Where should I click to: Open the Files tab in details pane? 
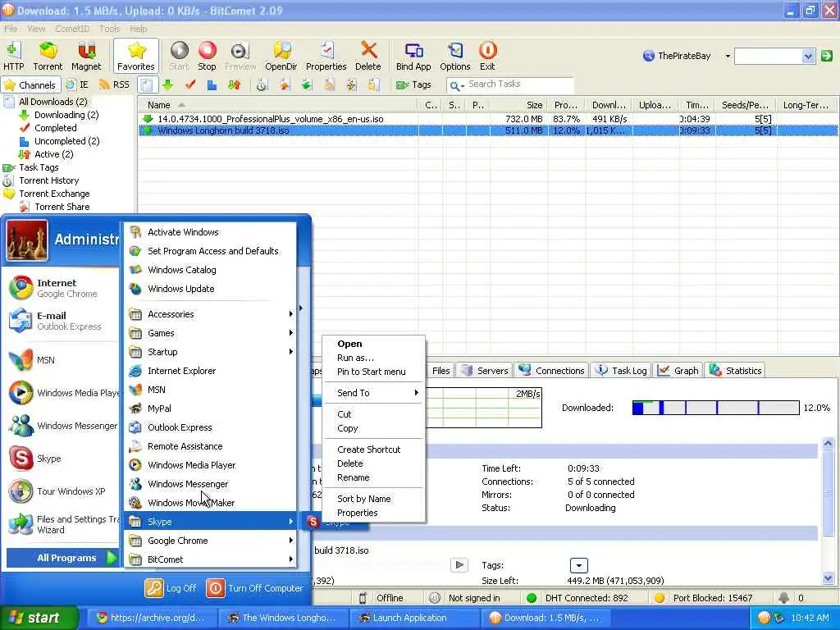[x=441, y=370]
